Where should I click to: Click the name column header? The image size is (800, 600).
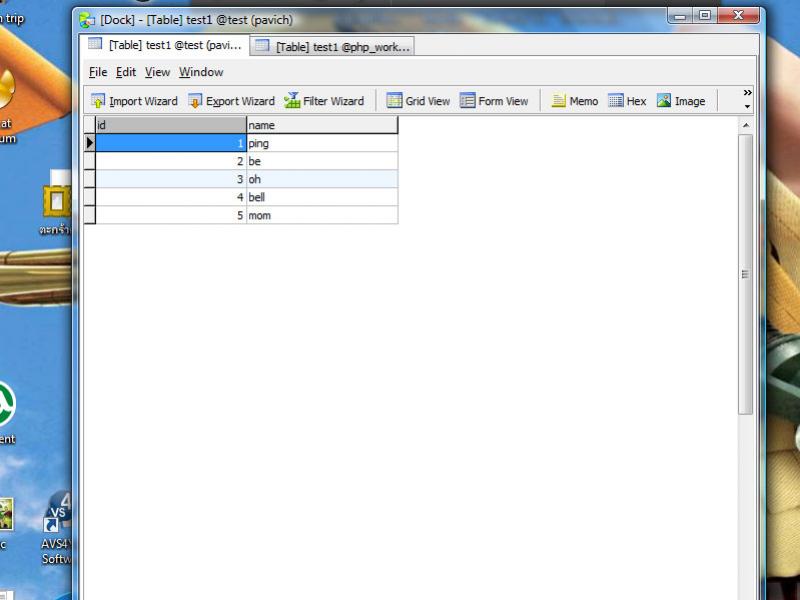pos(322,125)
